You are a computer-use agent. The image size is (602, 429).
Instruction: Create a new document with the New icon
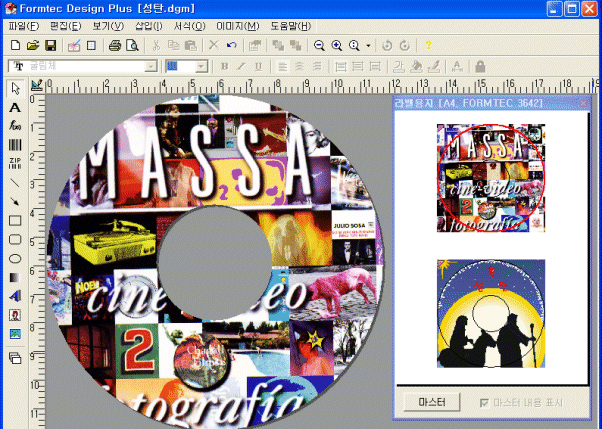(x=15, y=45)
